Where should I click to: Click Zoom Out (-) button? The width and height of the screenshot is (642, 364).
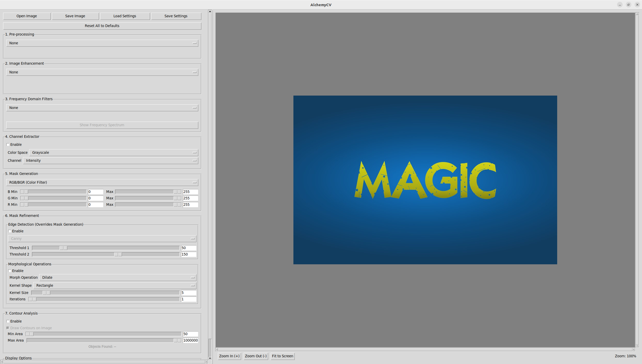[255, 356]
